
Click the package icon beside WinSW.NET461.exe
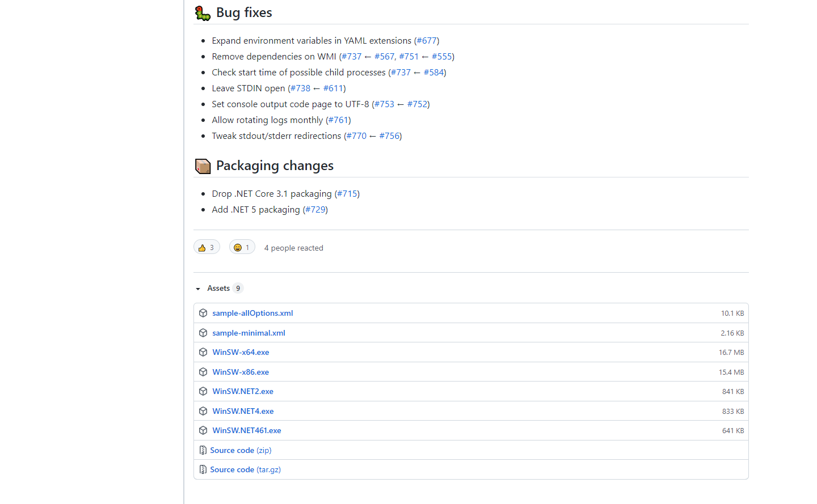(203, 430)
